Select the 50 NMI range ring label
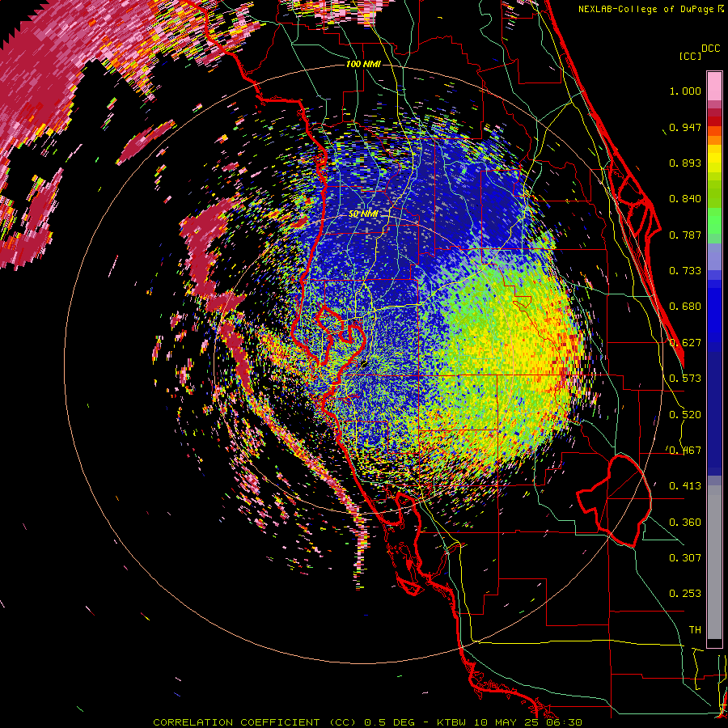728x728 pixels. click(x=363, y=214)
